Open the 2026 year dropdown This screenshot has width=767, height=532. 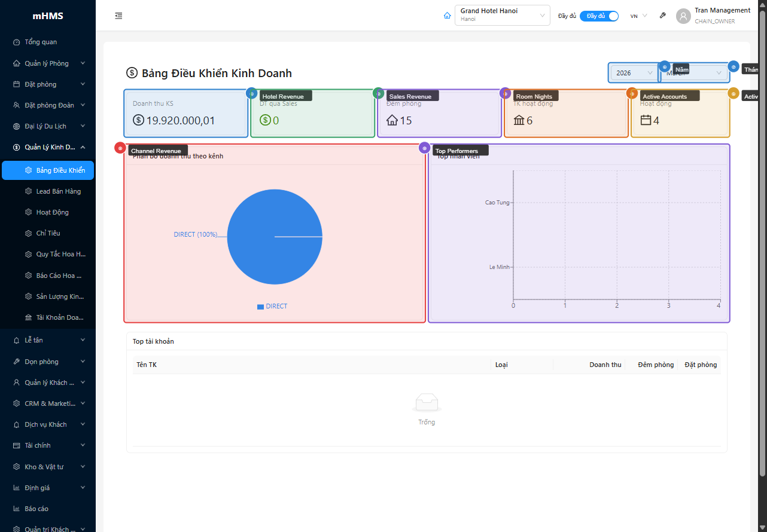point(634,73)
